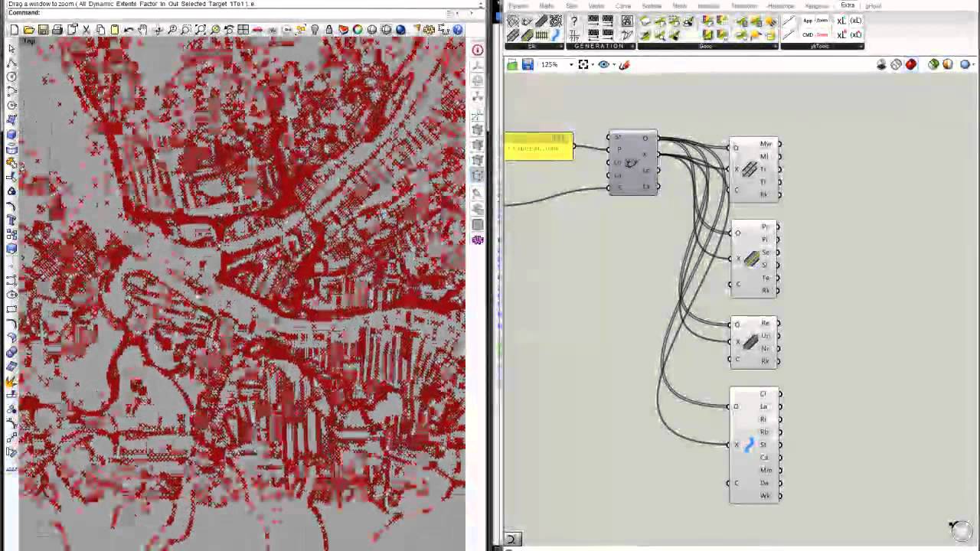Click the blue render sphere icon in Rhino
The width and height of the screenshot is (980, 551).
(x=400, y=30)
